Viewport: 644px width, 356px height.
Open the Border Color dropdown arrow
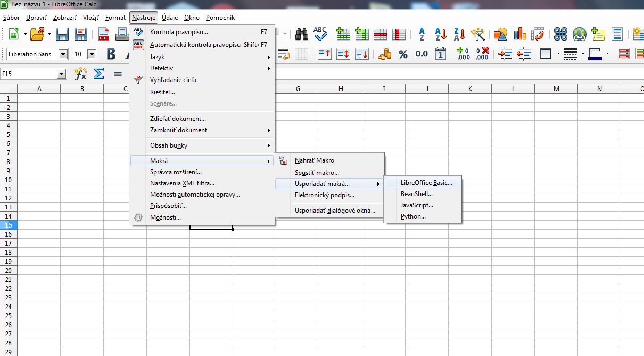pos(608,54)
